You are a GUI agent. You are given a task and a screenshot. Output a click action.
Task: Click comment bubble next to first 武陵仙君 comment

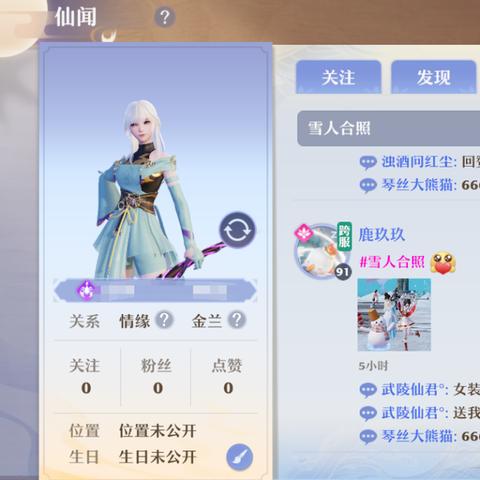click(x=368, y=390)
